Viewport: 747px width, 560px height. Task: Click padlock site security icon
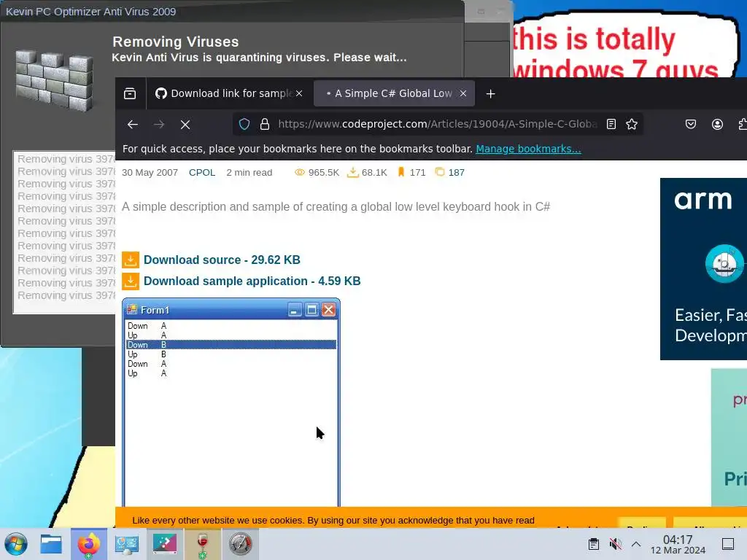265,124
